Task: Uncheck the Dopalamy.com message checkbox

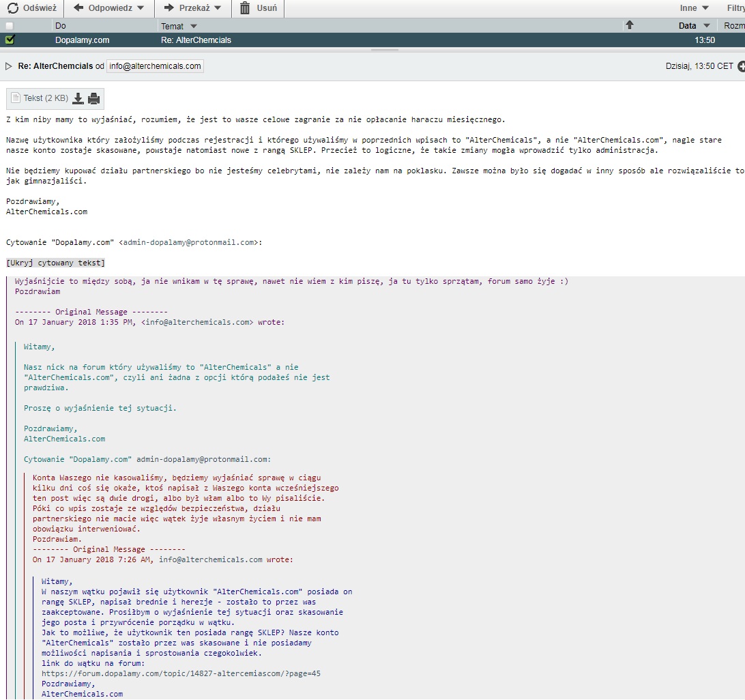Action: point(10,40)
